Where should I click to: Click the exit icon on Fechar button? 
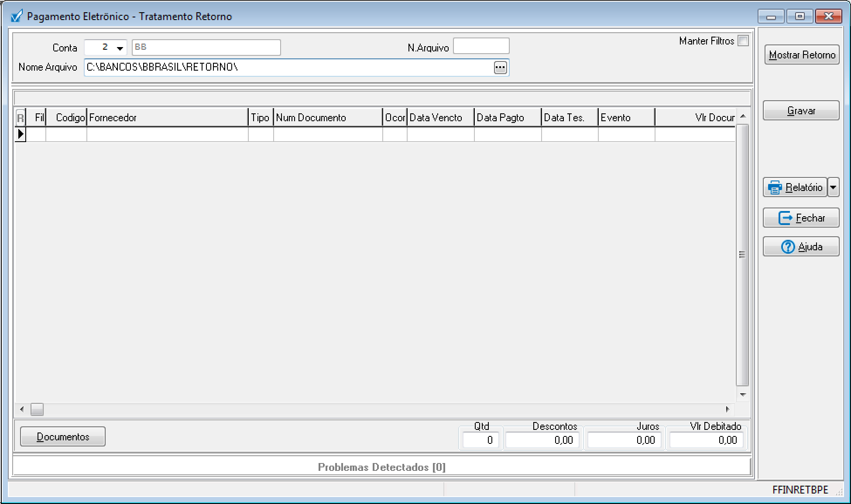point(785,218)
